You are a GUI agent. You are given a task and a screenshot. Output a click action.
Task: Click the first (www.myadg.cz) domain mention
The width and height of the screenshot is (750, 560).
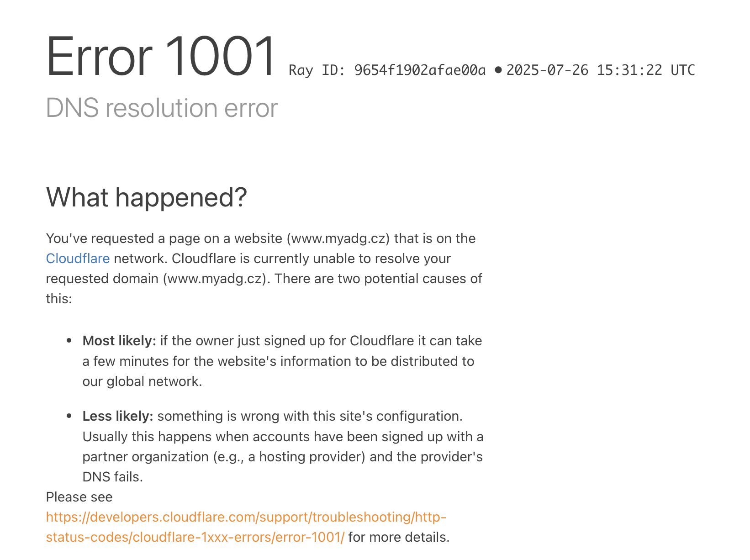tap(338, 238)
